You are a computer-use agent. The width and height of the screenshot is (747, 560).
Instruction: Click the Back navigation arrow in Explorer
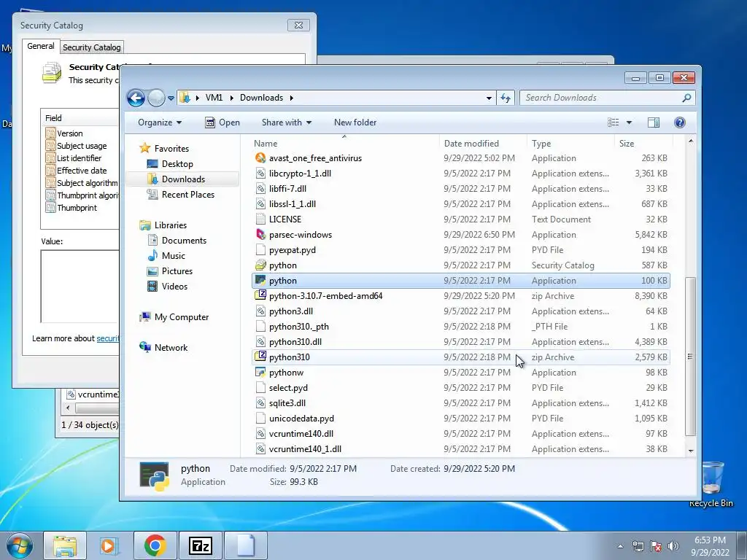point(136,98)
